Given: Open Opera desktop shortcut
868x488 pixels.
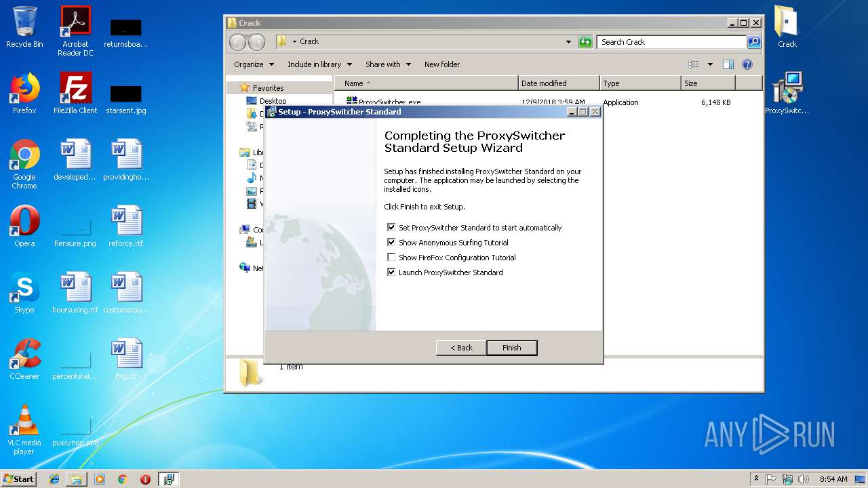Looking at the screenshot, I should [x=24, y=226].
